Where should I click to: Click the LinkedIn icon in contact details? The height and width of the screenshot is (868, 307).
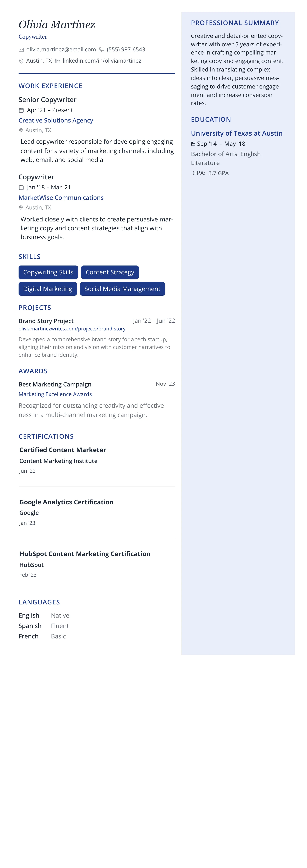[58, 61]
